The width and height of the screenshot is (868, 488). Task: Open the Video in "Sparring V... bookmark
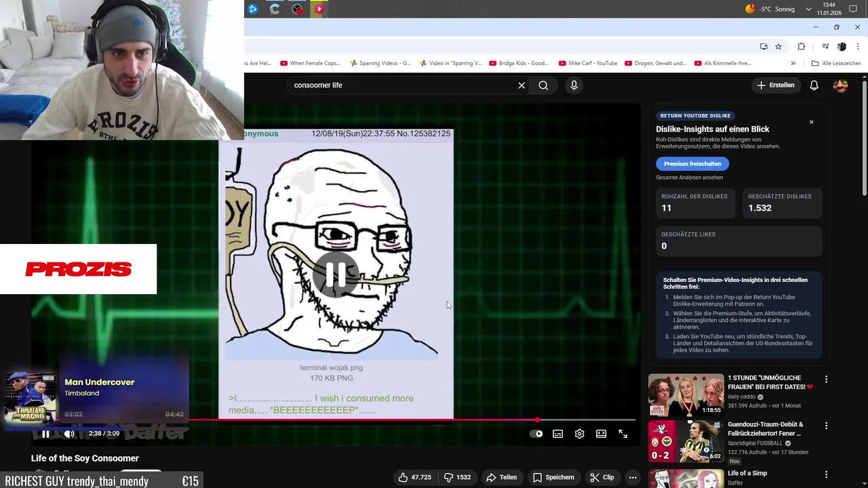click(450, 63)
